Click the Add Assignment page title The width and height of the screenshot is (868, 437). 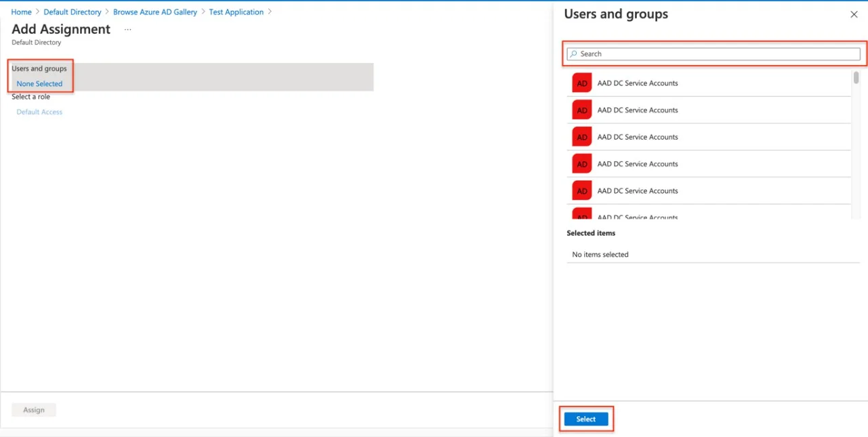point(61,29)
